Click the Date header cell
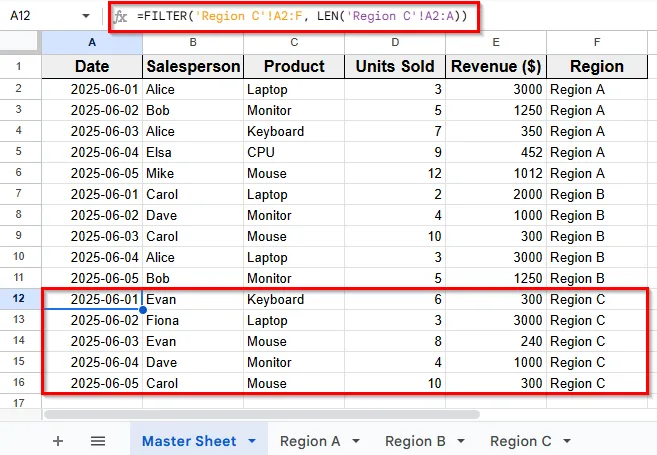The width and height of the screenshot is (657, 455). click(x=92, y=66)
